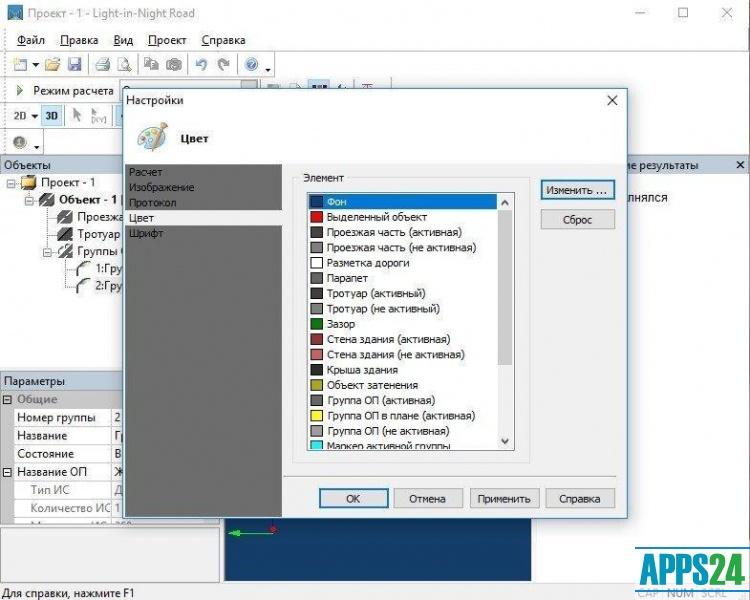
Task: Open the Файл menu
Action: click(x=30, y=40)
